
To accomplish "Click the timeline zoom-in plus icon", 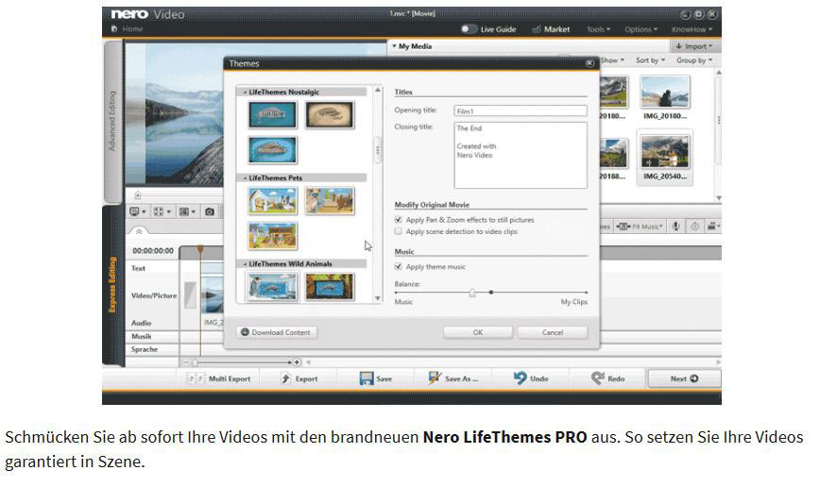I will tap(297, 361).
